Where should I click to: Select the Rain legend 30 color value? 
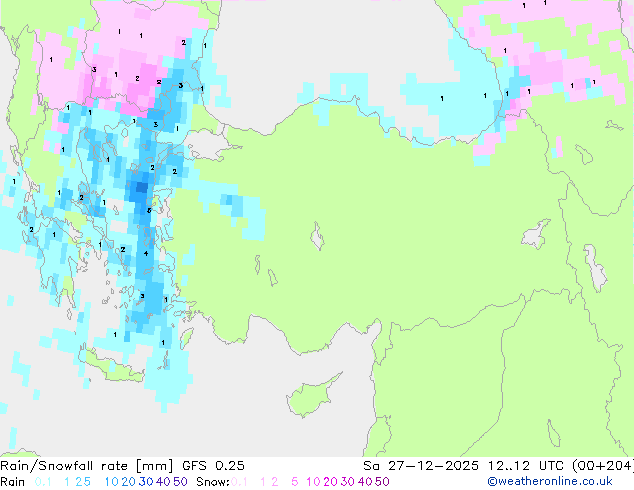(146, 482)
